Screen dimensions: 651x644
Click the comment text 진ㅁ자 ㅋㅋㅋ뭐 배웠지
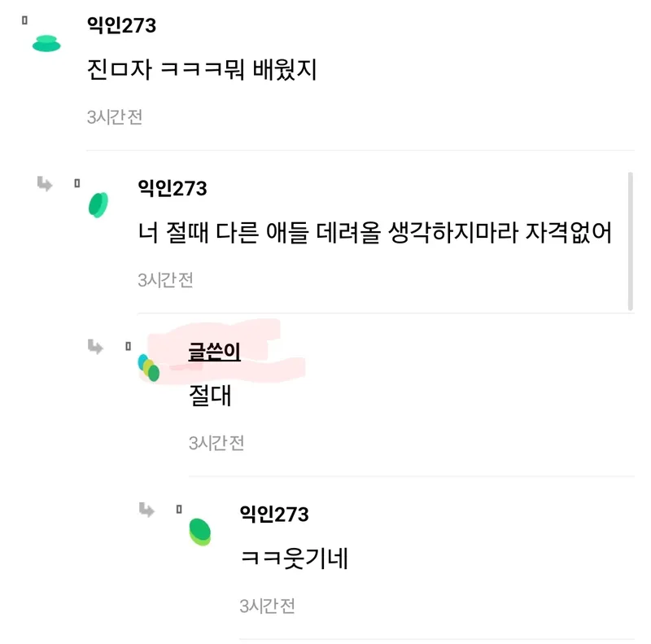[202, 69]
